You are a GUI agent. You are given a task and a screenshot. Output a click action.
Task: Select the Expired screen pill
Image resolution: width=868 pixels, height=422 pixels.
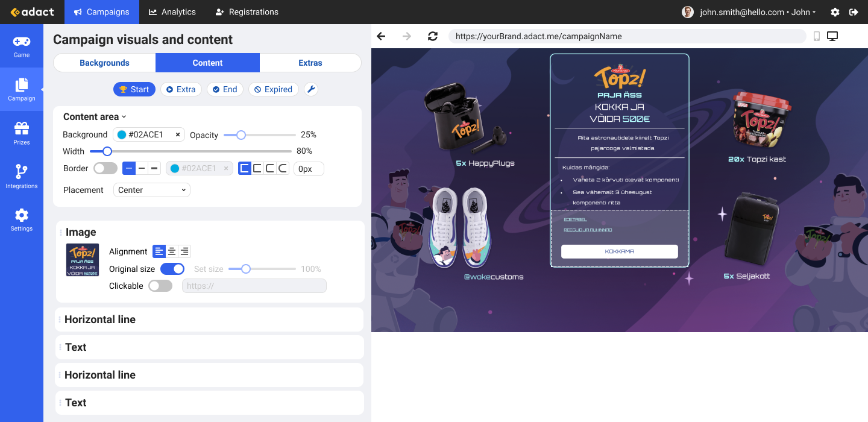coord(273,89)
